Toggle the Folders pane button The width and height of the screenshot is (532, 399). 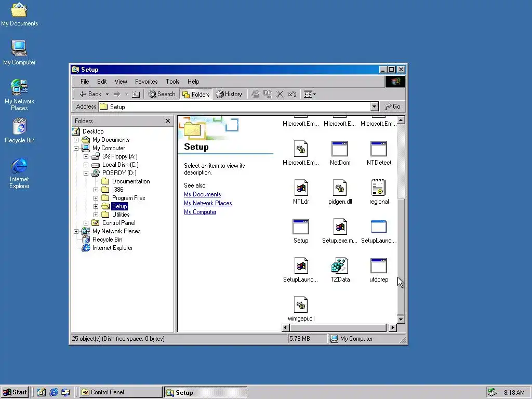point(196,95)
